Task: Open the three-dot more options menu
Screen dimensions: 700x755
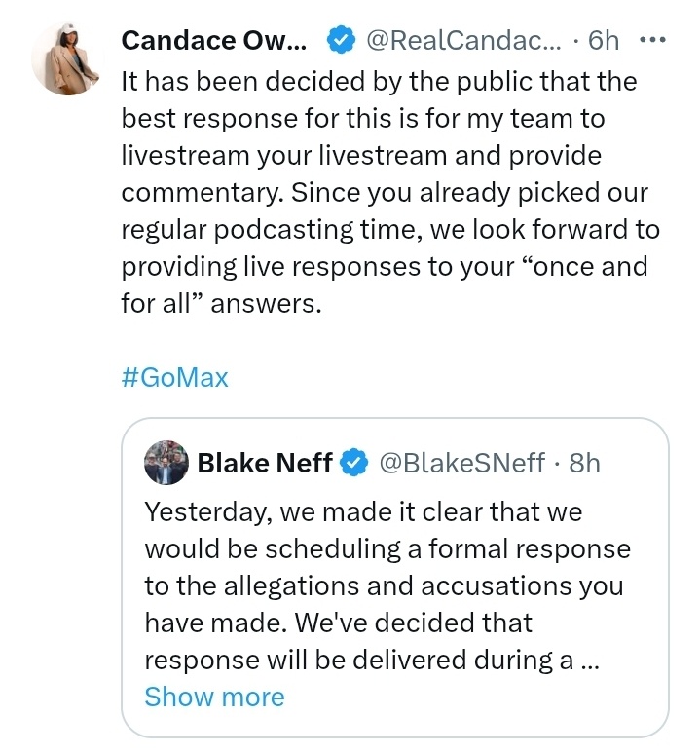Action: tap(651, 41)
